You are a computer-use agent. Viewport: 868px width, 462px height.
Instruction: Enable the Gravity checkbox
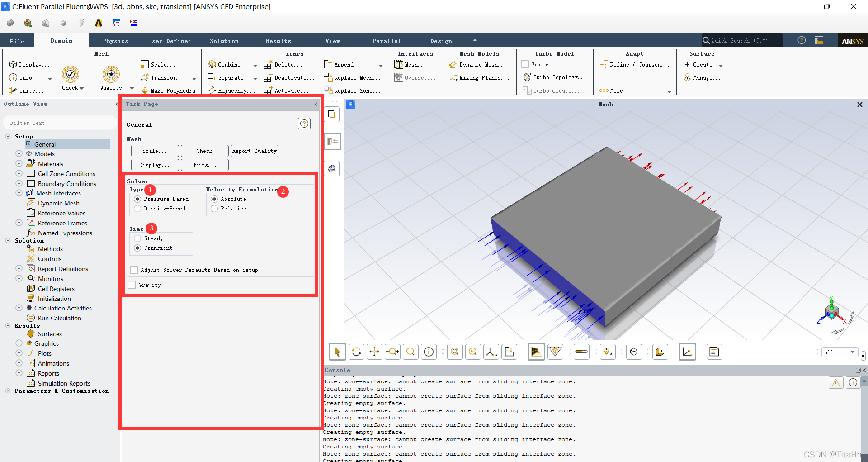[132, 285]
